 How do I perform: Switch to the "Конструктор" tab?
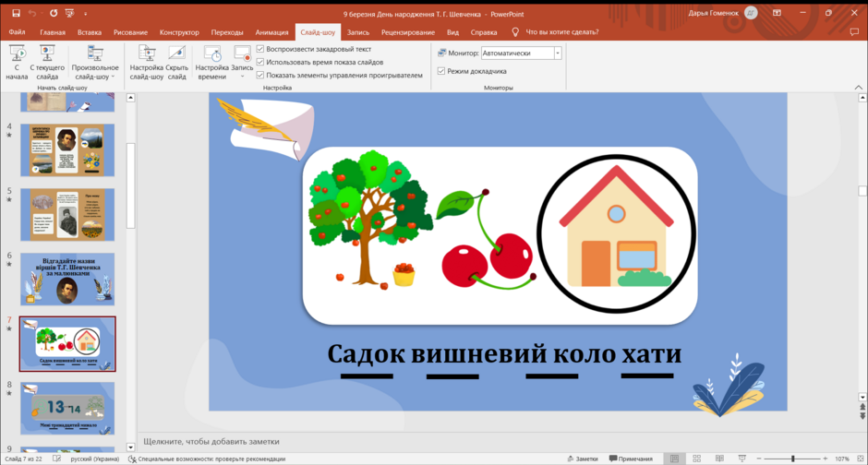click(x=179, y=32)
